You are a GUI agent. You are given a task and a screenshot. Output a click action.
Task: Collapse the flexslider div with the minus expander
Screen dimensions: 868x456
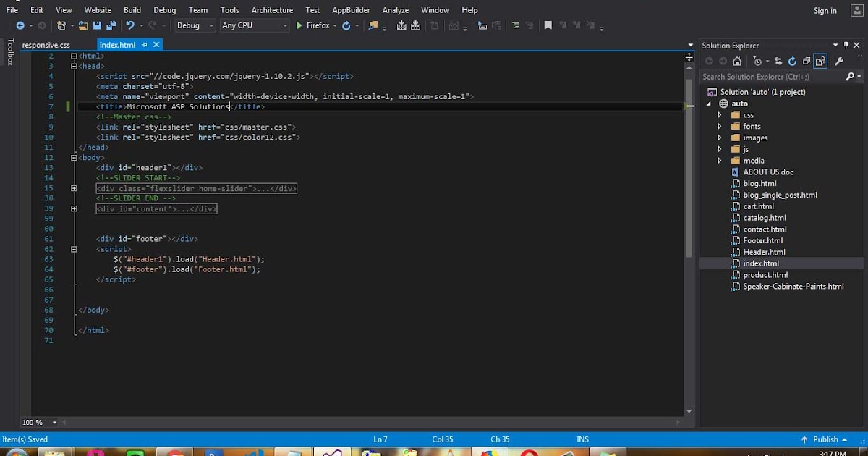pos(75,187)
